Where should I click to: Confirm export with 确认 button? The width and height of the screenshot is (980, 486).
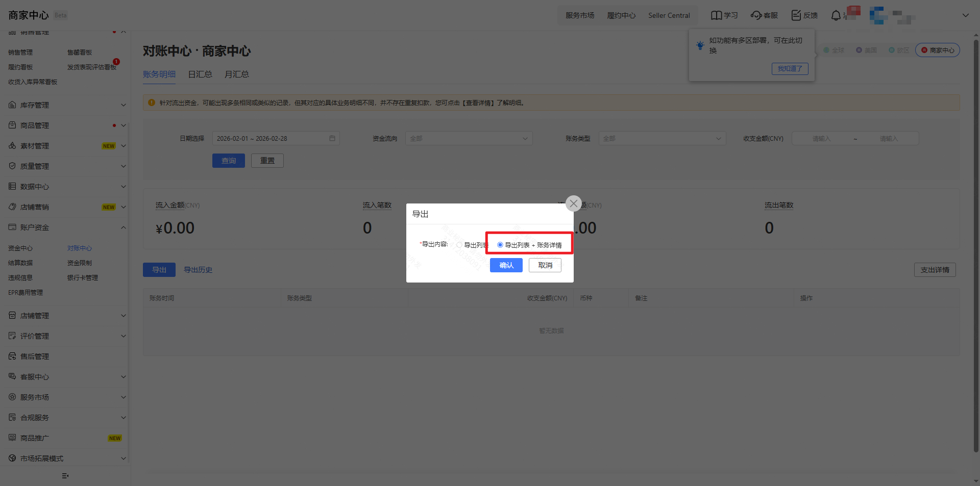(506, 265)
